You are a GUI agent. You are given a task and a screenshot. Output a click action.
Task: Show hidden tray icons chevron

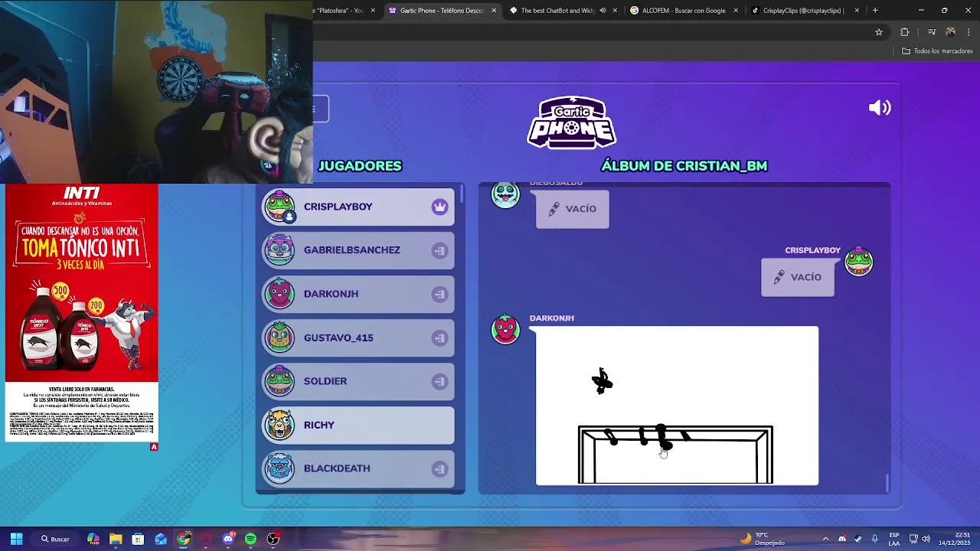click(825, 539)
